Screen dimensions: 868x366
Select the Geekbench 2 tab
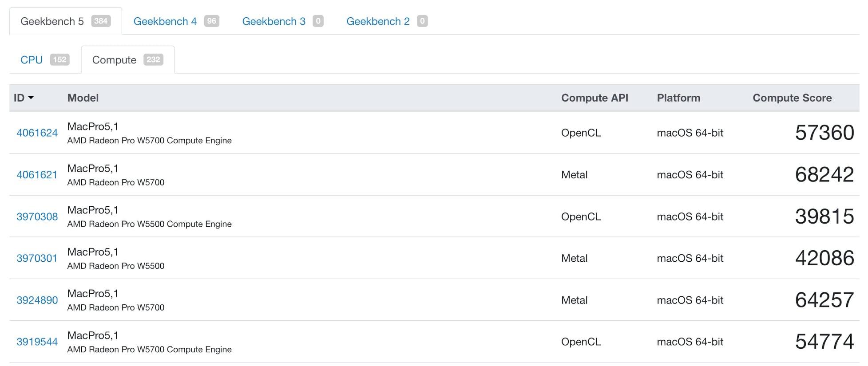tap(378, 21)
